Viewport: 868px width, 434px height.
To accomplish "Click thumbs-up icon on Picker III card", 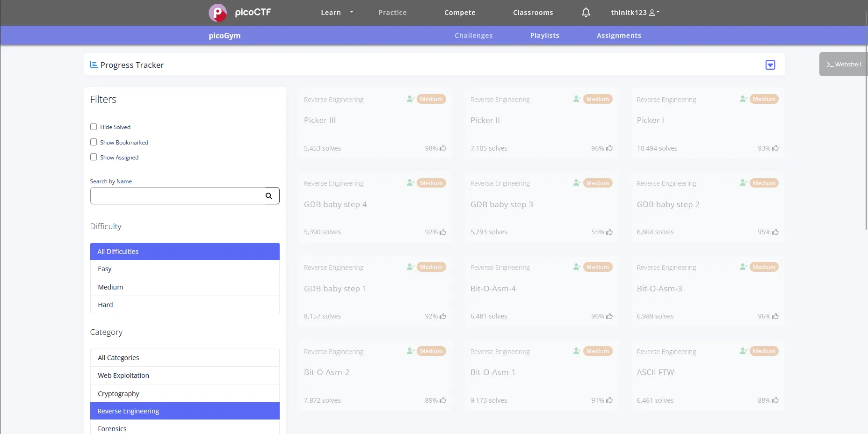I will [443, 148].
